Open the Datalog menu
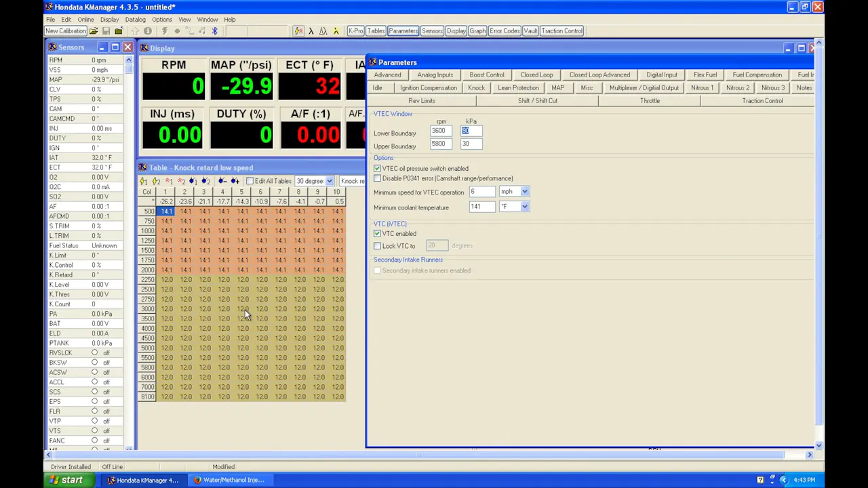This screenshot has height=488, width=868. coord(135,20)
